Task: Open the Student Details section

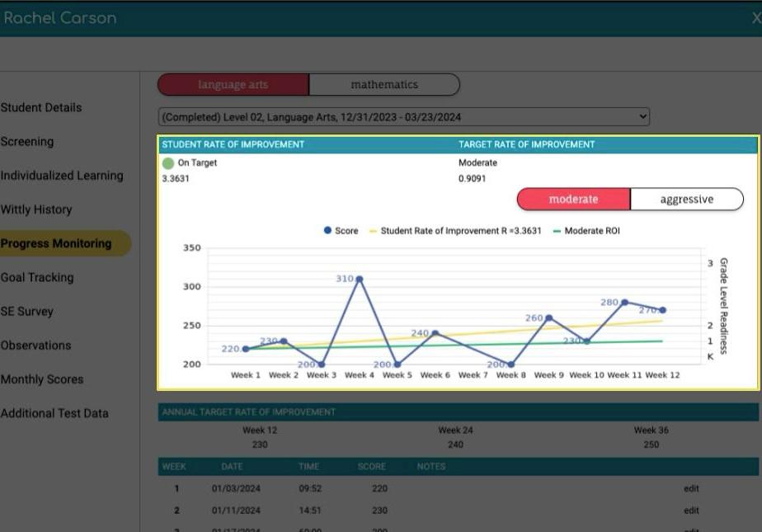Action: (x=41, y=107)
